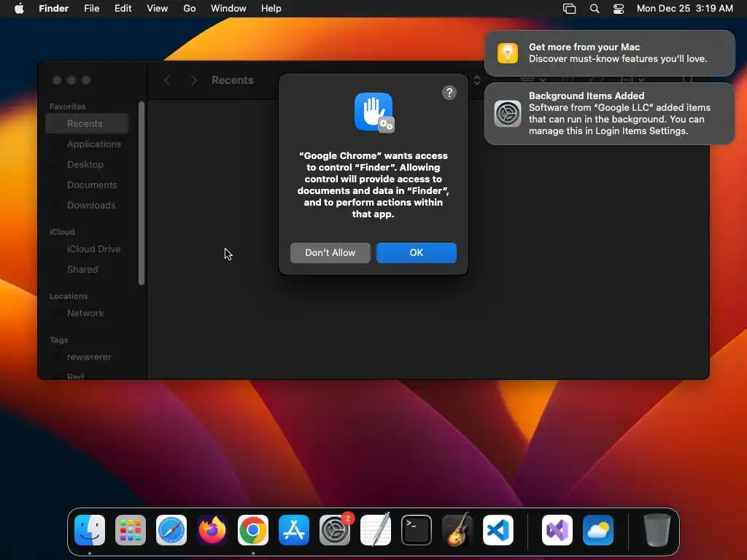Launch Launchpad from the Dock
The image size is (747, 560).
[x=131, y=530]
